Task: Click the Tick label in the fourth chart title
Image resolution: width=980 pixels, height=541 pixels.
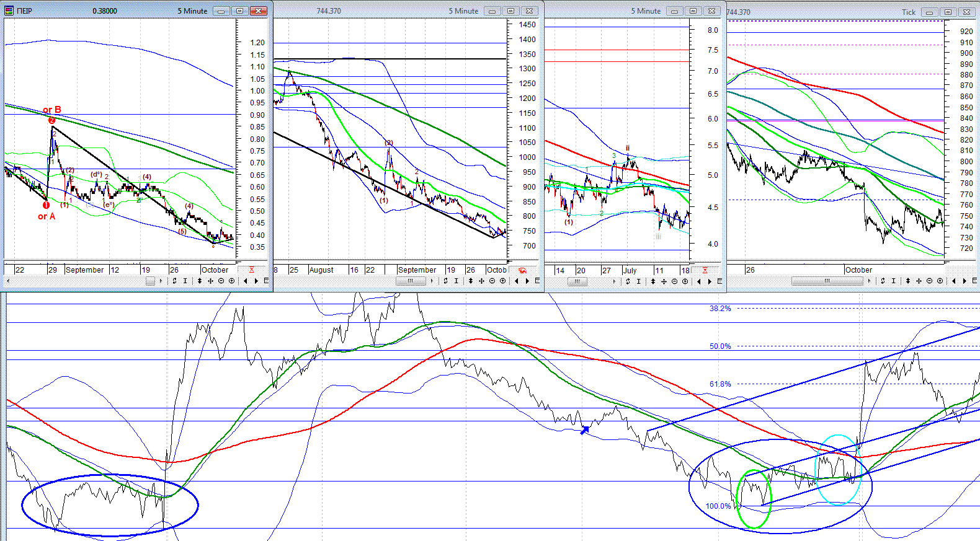Action: coord(909,12)
